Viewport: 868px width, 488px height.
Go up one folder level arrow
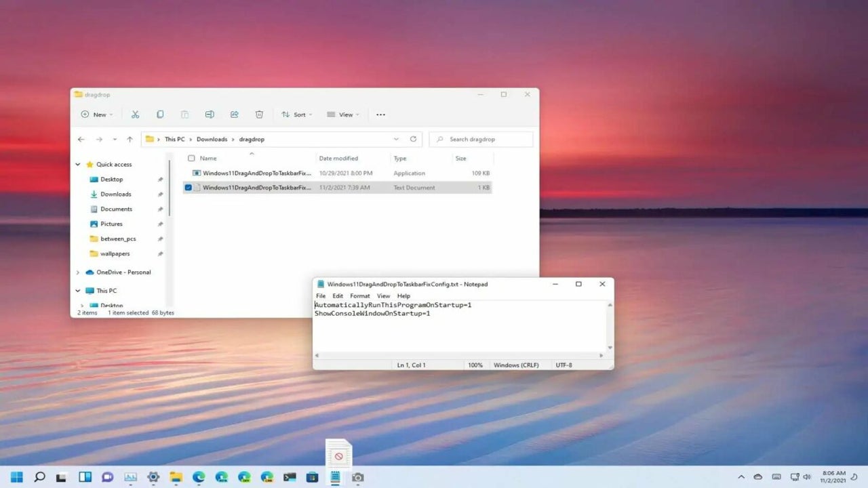pos(130,139)
